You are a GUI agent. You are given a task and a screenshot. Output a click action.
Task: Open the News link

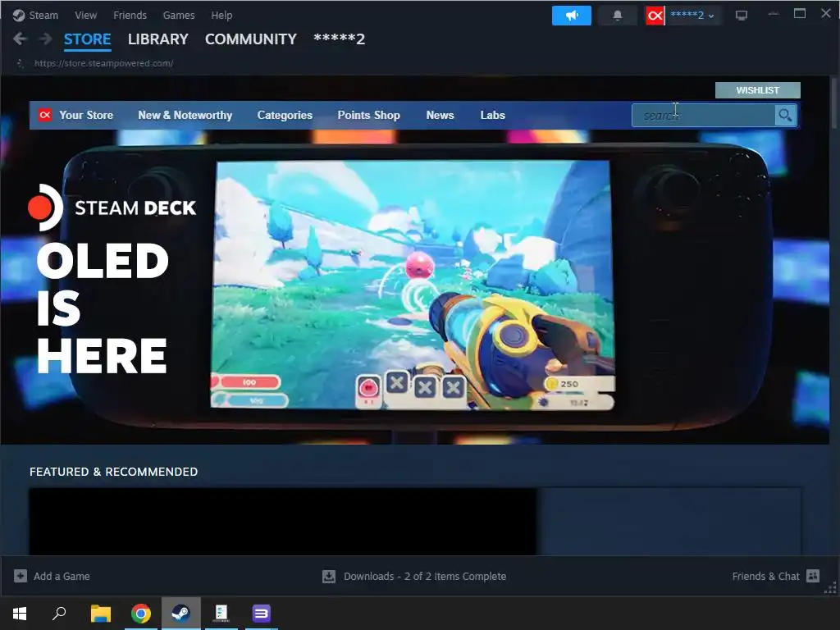[x=440, y=115]
